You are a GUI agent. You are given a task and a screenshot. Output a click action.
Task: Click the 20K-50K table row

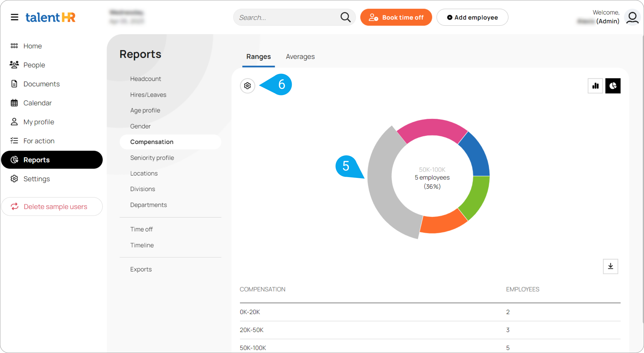[x=430, y=330]
